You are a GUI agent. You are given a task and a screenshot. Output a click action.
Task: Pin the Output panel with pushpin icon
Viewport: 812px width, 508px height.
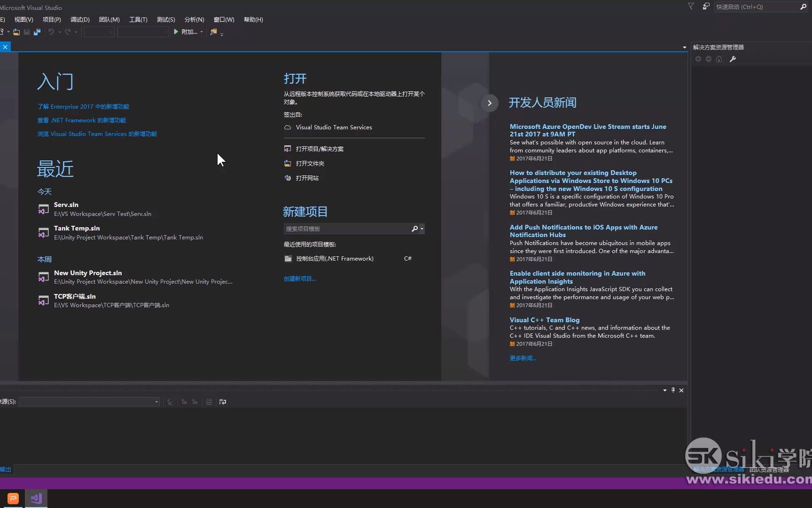click(673, 390)
